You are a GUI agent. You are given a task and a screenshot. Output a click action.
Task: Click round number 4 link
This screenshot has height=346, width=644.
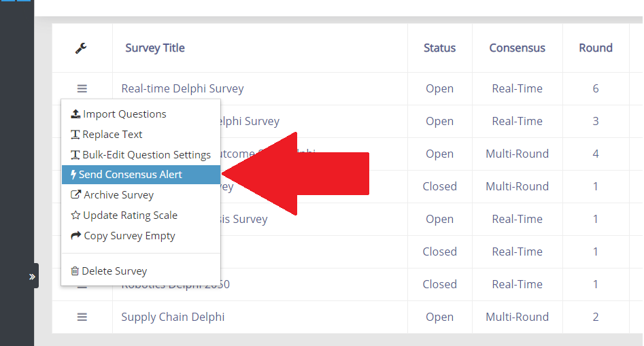coord(596,154)
